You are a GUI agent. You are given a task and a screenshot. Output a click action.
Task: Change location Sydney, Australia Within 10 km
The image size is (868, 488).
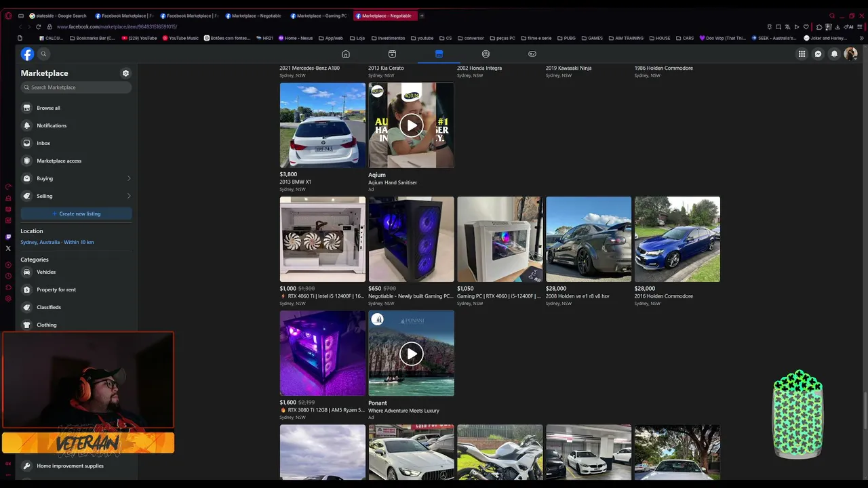[57, 242]
